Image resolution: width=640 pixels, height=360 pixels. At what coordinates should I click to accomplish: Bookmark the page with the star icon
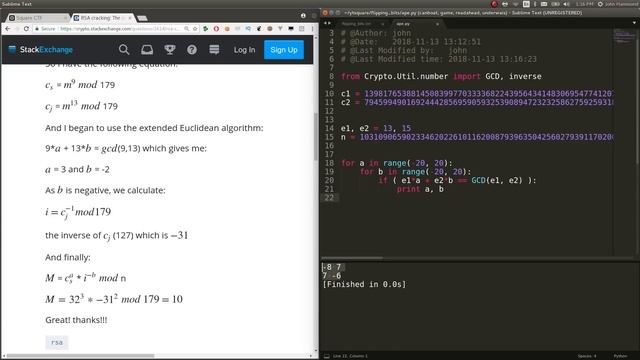195,29
